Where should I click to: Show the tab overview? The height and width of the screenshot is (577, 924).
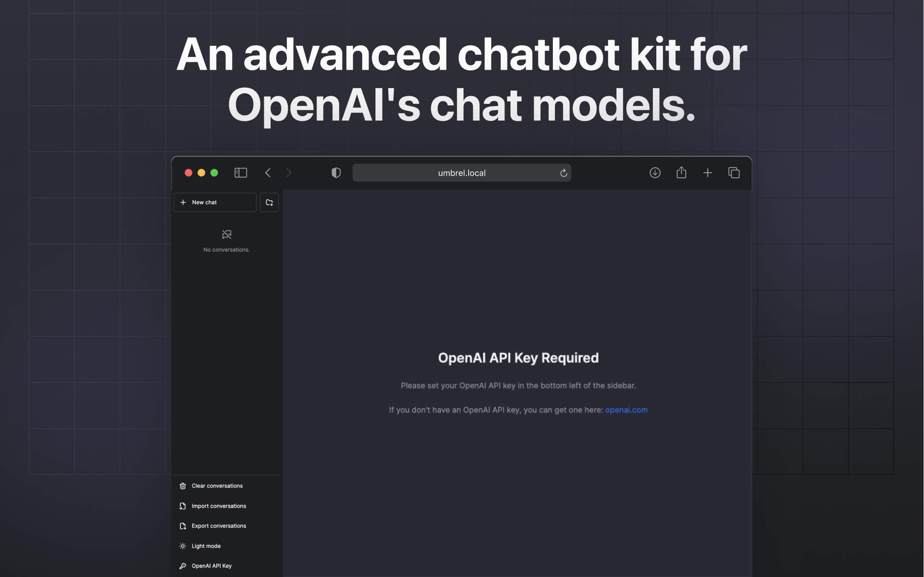point(734,173)
